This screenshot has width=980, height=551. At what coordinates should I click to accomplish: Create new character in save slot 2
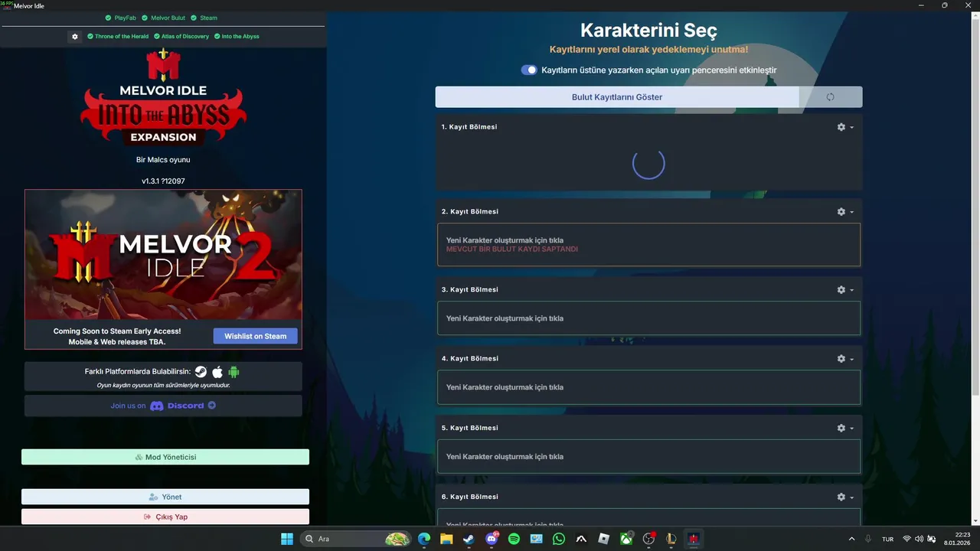[x=648, y=245]
